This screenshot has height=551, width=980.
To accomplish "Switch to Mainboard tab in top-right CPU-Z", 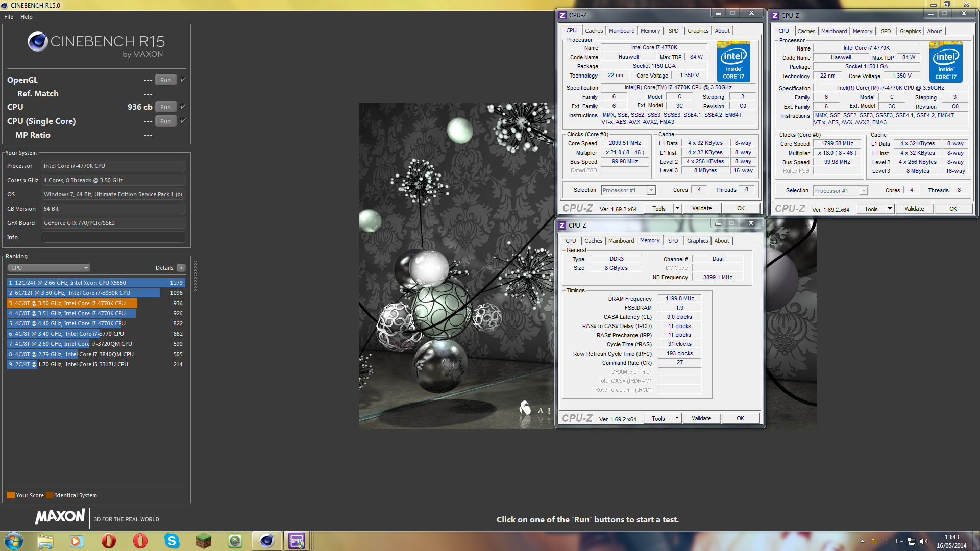I will click(834, 31).
